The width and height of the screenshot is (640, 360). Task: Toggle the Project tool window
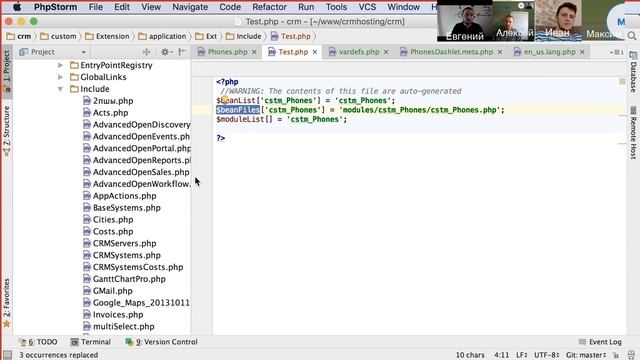click(7, 73)
